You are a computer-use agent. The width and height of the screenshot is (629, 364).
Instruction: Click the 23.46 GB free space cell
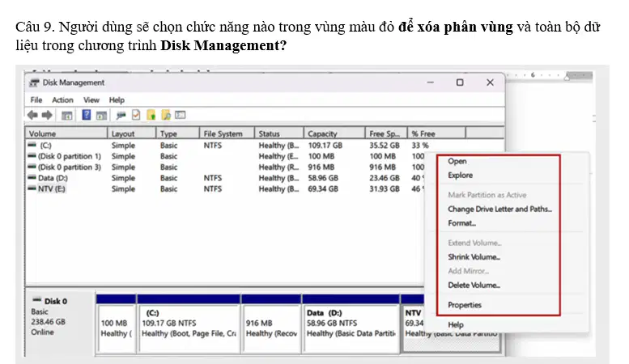click(385, 178)
